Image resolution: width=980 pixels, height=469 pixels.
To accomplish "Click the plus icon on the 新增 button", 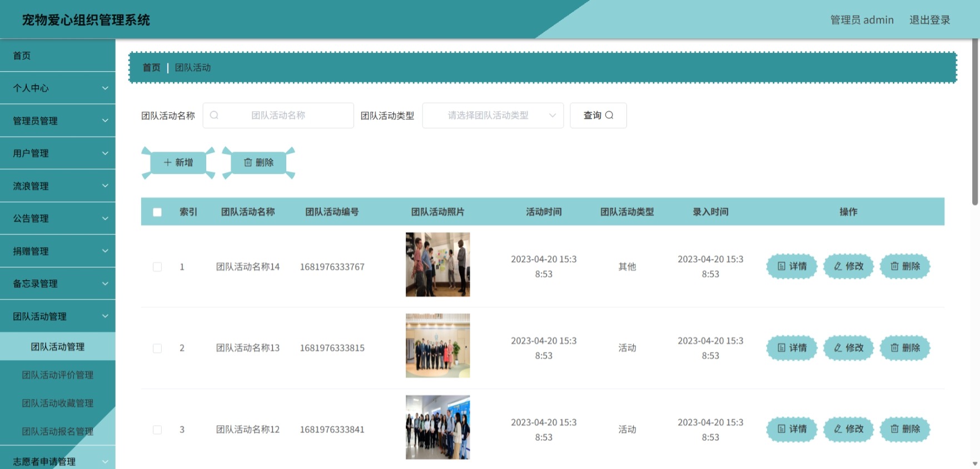I will 167,162.
